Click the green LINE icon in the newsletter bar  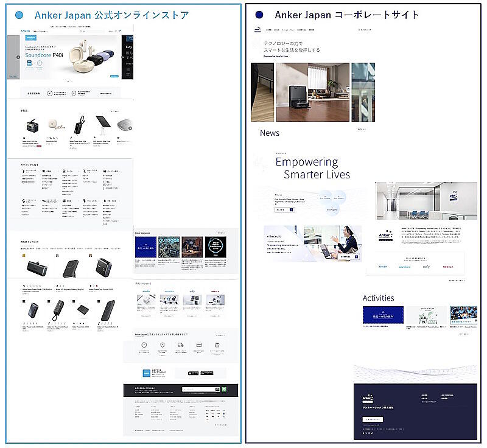(224, 390)
